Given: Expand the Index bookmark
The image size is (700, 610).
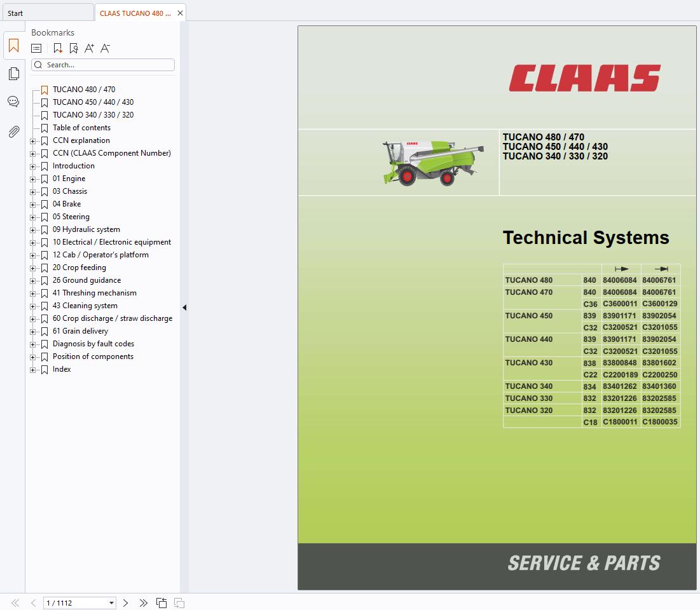Looking at the screenshot, I should click(32, 370).
